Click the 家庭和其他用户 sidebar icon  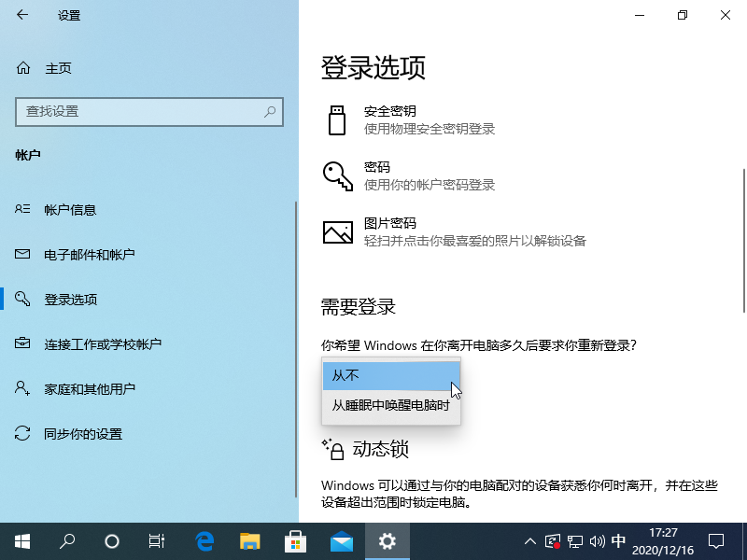(21, 388)
